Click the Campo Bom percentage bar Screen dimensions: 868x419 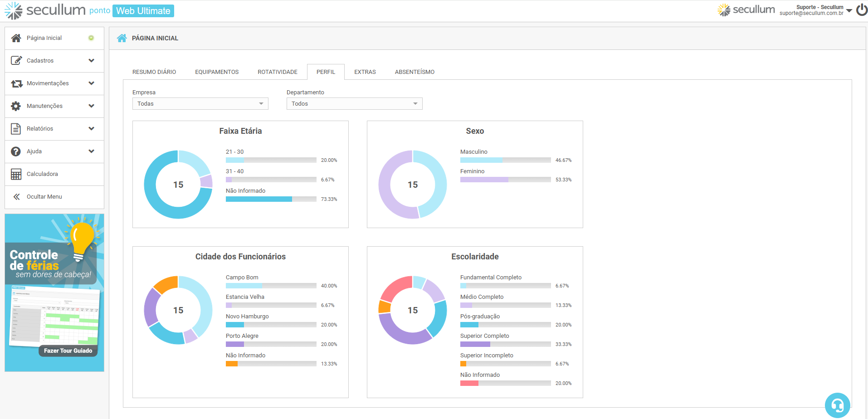coord(271,286)
